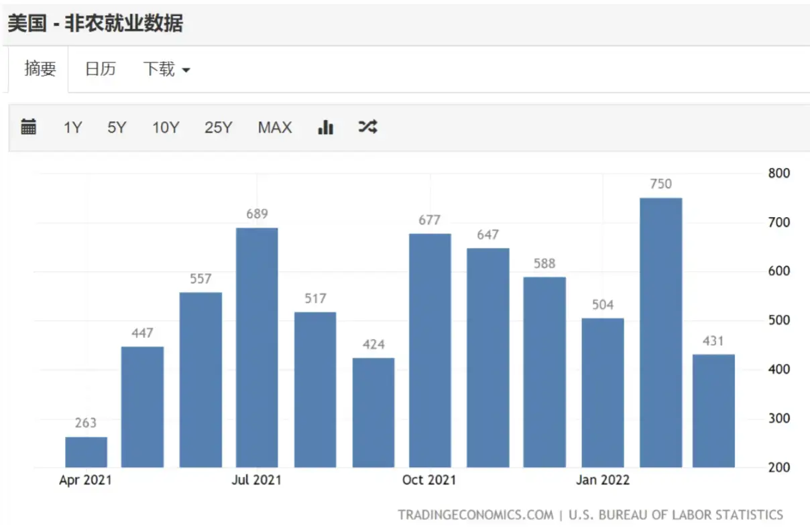Select the MAX time range
This screenshot has height=532, width=810.
pyautogui.click(x=275, y=127)
